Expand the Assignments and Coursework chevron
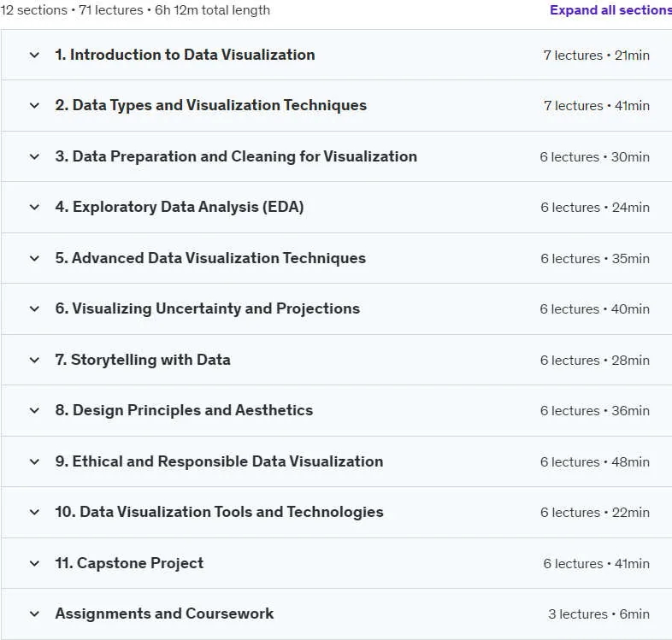 [x=34, y=614]
